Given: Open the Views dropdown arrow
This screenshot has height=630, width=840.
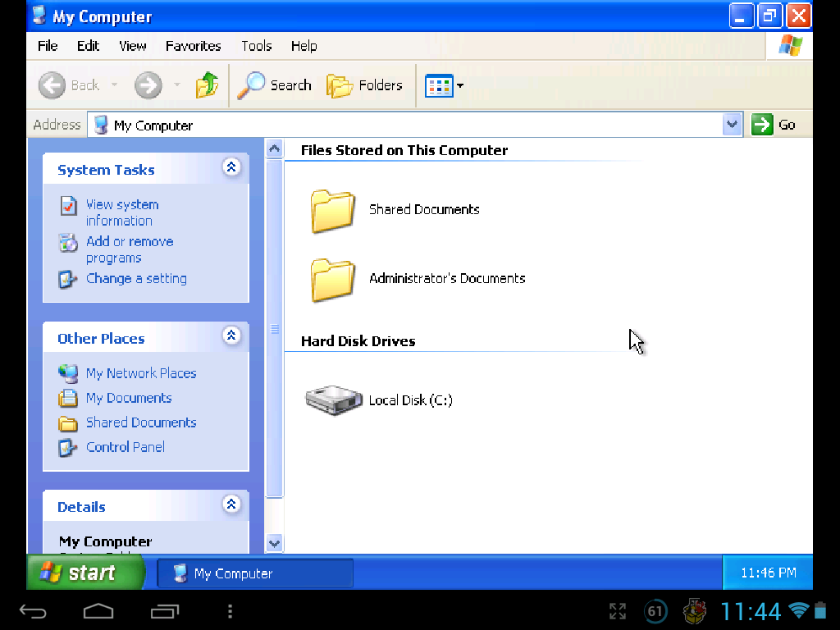Looking at the screenshot, I should [x=460, y=85].
